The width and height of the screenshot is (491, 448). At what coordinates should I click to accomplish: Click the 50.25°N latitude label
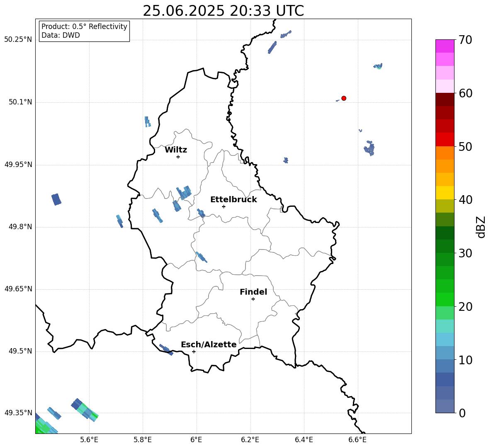pos(18,40)
